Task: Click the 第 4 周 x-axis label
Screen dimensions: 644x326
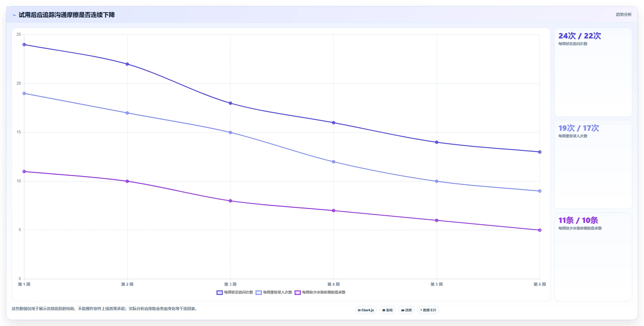Action: 333,284
